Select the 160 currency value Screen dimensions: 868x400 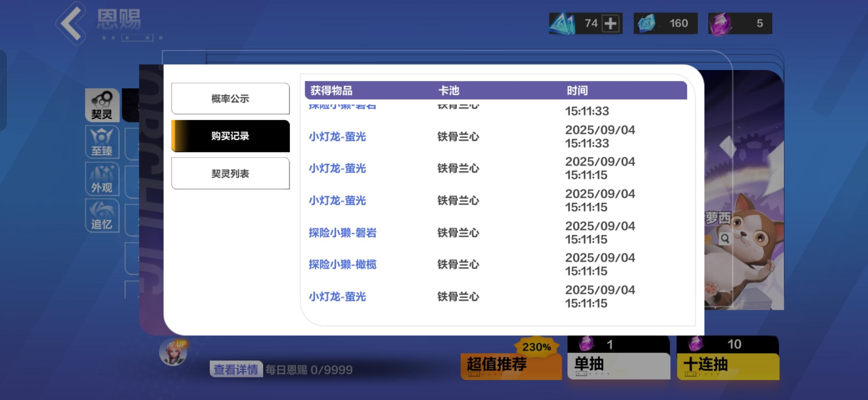click(x=678, y=23)
